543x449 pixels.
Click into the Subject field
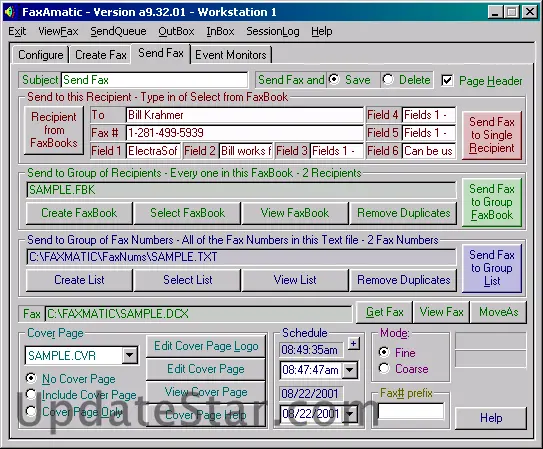[154, 80]
